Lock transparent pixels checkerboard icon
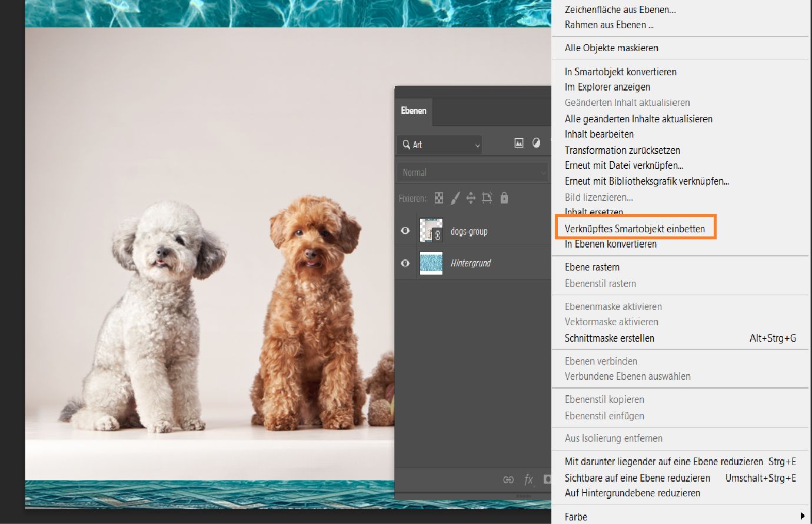Viewport: 812px width, 524px height. pos(439,198)
